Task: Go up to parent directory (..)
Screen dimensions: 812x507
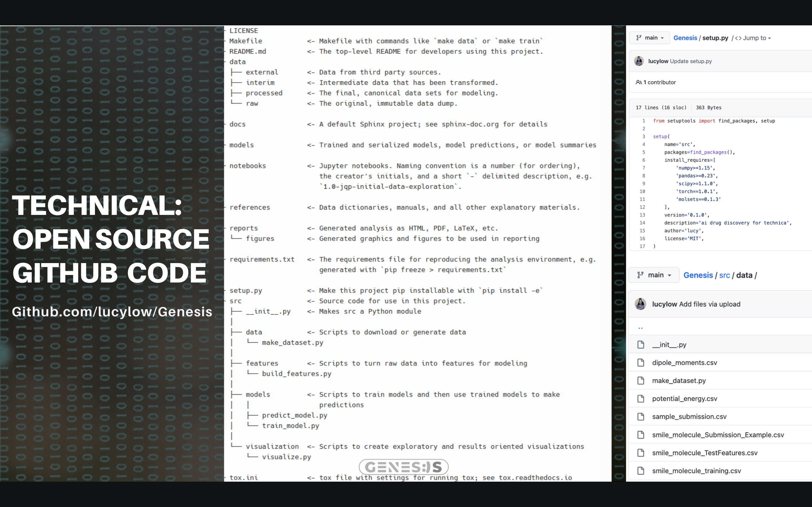Action: coord(640,328)
